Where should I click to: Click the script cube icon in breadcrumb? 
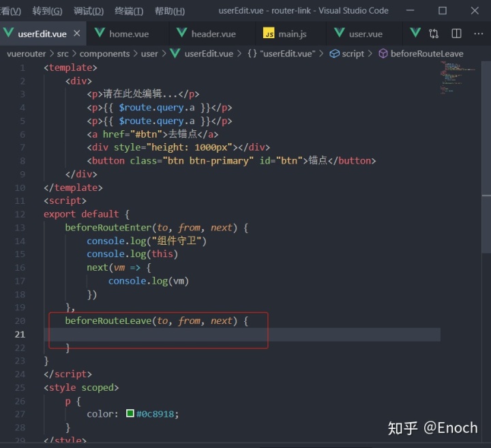pyautogui.click(x=334, y=54)
